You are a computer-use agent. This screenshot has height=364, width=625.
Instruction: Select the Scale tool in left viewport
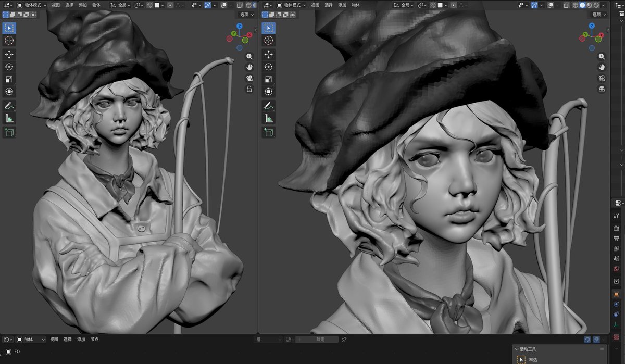click(9, 80)
